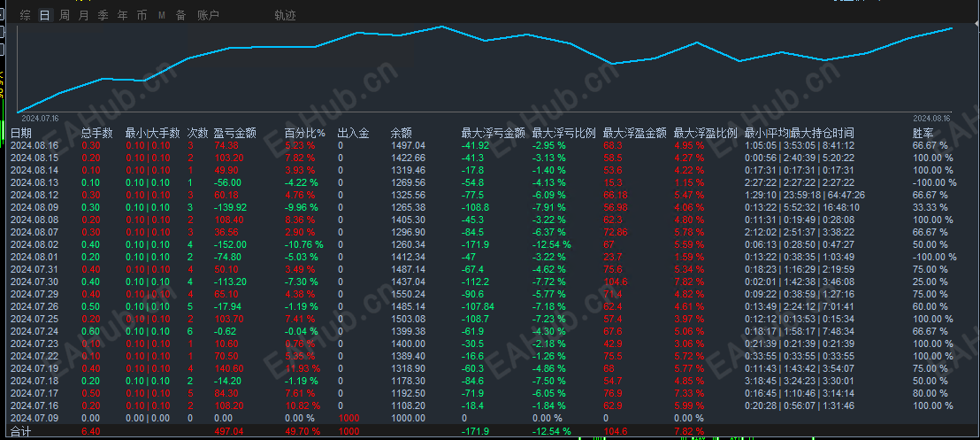Click the chart end date 2024.08.16
The width and height of the screenshot is (980, 440).
tap(931, 118)
